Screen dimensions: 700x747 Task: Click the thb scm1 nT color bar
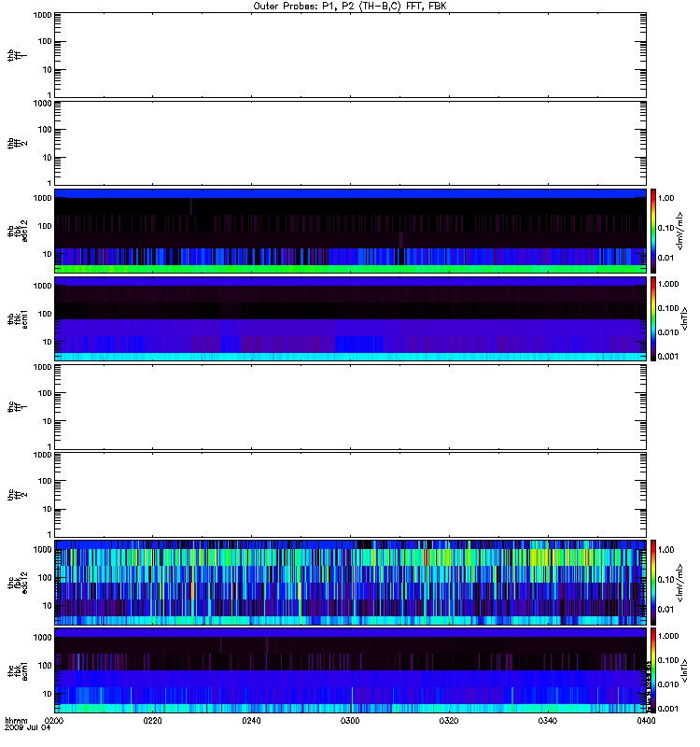[x=653, y=319]
